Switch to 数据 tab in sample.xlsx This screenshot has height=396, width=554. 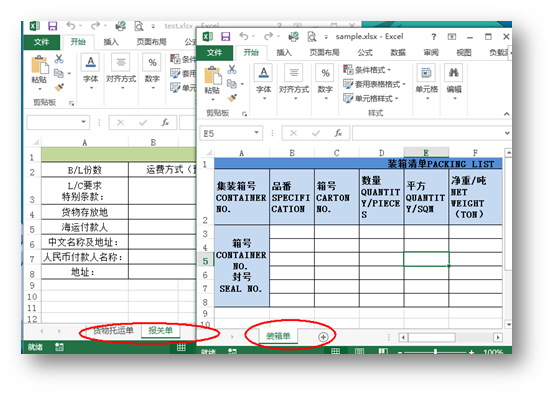click(x=398, y=53)
